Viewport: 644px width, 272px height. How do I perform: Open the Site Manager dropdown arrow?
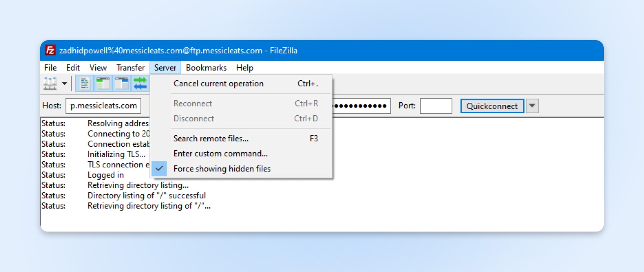point(64,83)
